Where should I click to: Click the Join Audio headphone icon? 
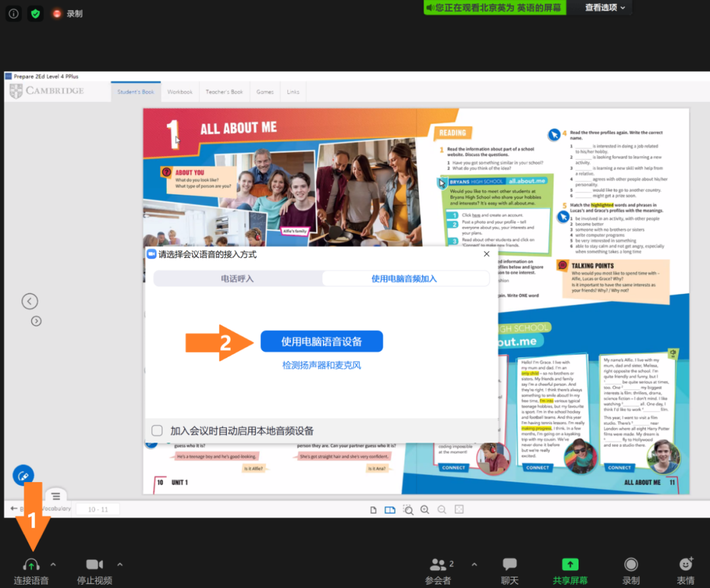[31, 565]
